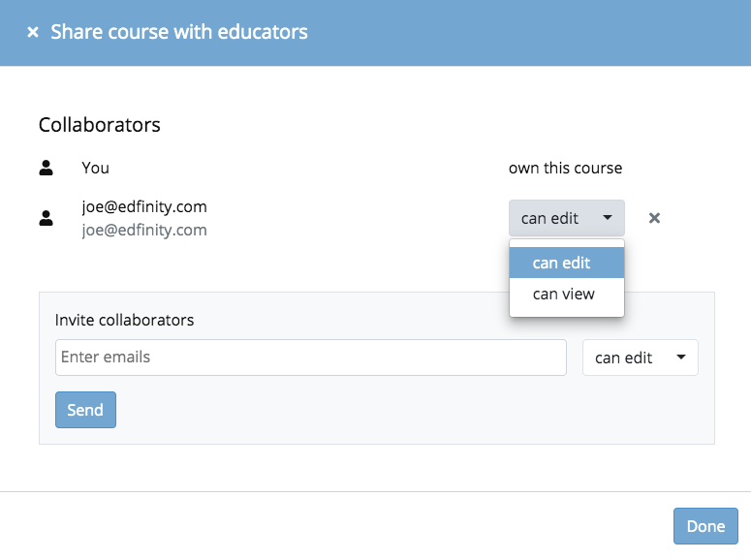Focus the Enter emails input field
The width and height of the screenshot is (751, 560).
pyautogui.click(x=311, y=358)
